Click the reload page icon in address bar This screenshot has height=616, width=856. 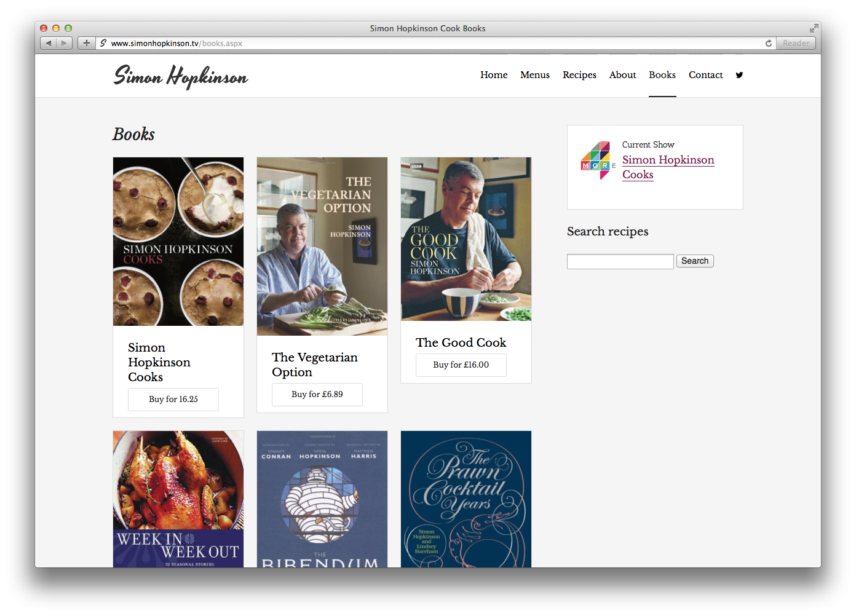(768, 43)
